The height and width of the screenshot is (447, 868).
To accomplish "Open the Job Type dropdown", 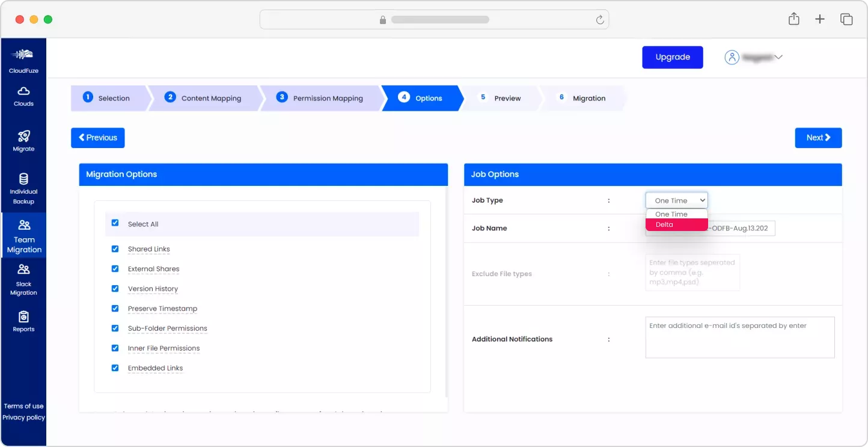I will point(676,200).
